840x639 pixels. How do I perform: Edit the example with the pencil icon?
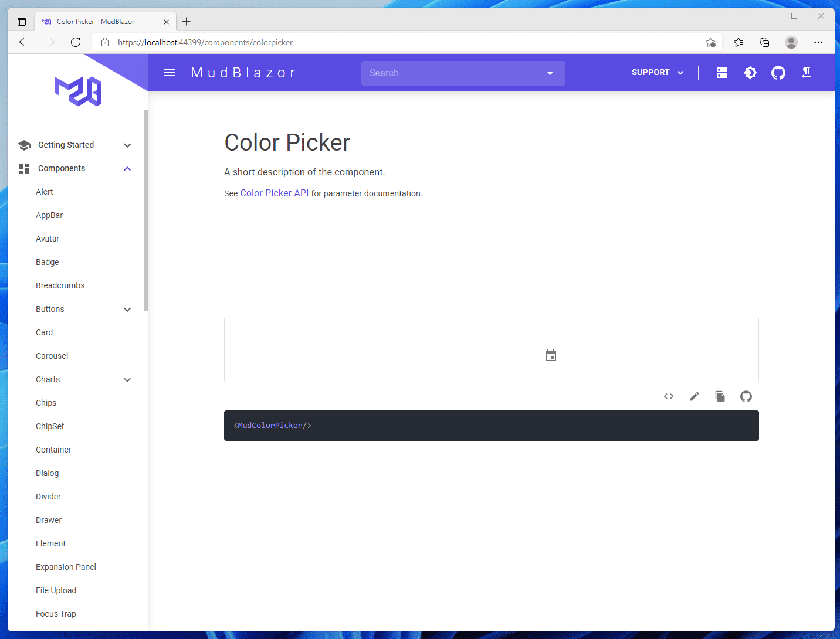point(694,396)
